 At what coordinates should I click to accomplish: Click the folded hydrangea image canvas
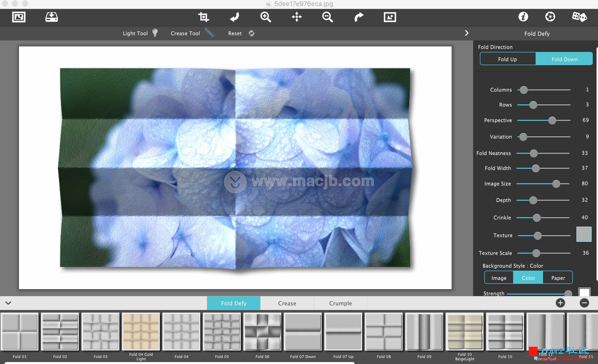[x=235, y=168]
